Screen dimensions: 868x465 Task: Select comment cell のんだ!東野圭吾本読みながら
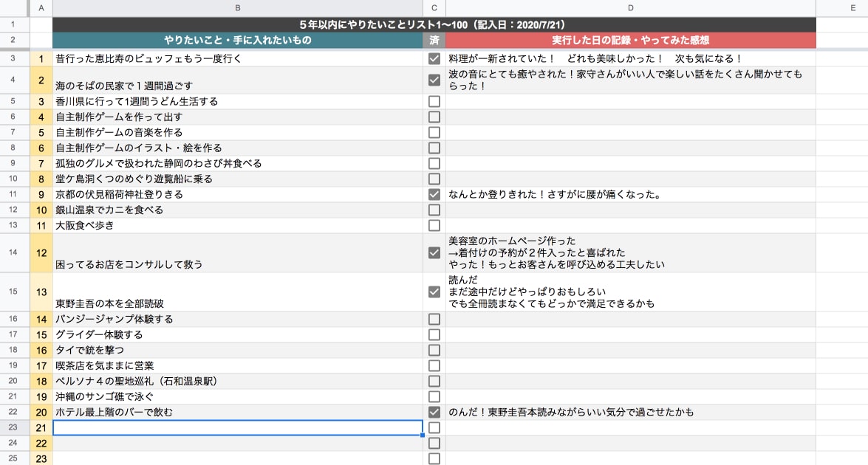click(x=631, y=413)
